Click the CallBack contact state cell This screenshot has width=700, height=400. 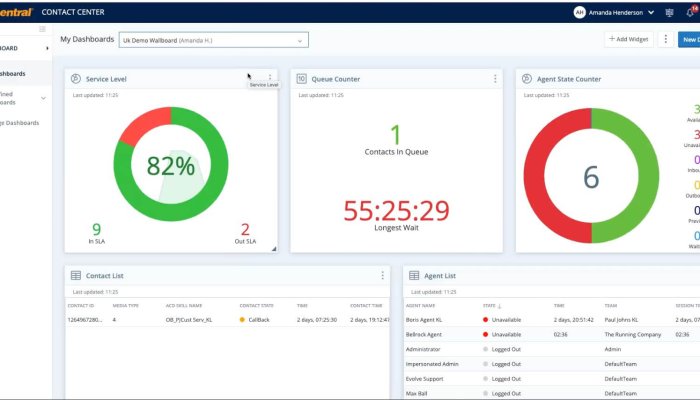255,320
